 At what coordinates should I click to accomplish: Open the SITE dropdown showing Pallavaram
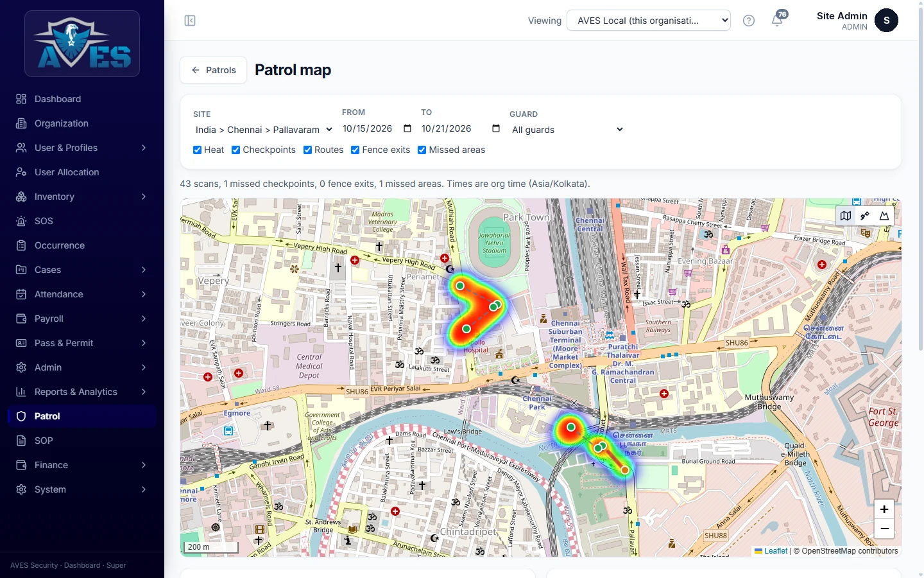pos(264,130)
